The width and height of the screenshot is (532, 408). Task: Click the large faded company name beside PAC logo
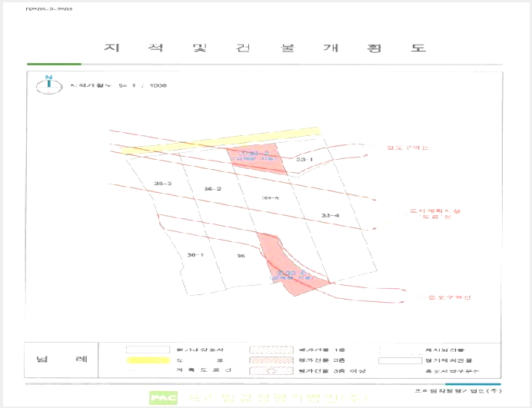tap(278, 398)
